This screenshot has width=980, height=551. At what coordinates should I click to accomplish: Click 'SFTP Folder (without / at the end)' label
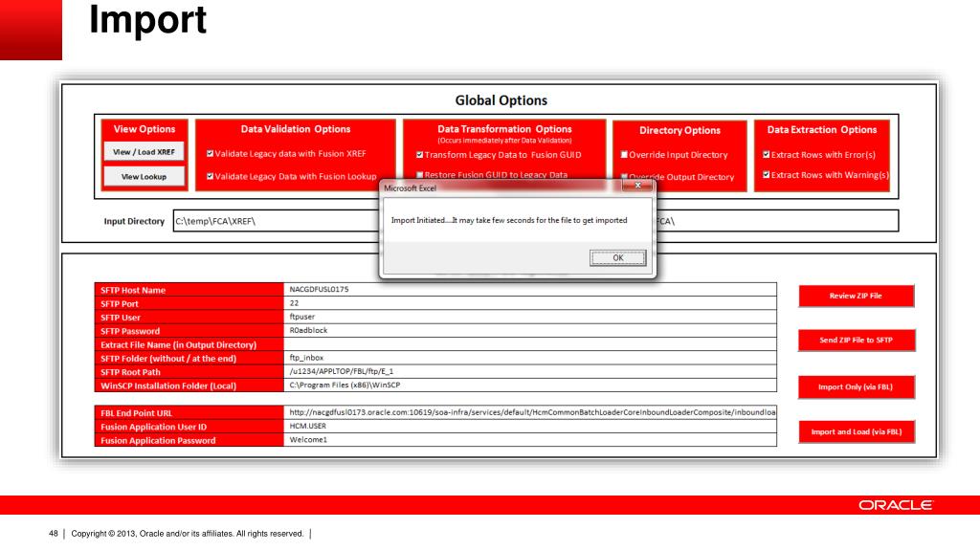(x=168, y=359)
